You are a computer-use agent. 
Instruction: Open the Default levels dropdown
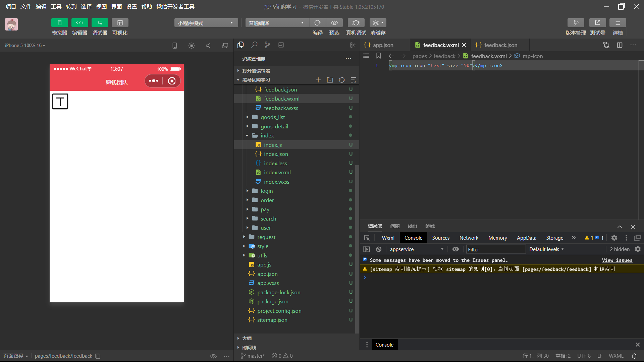tap(546, 249)
